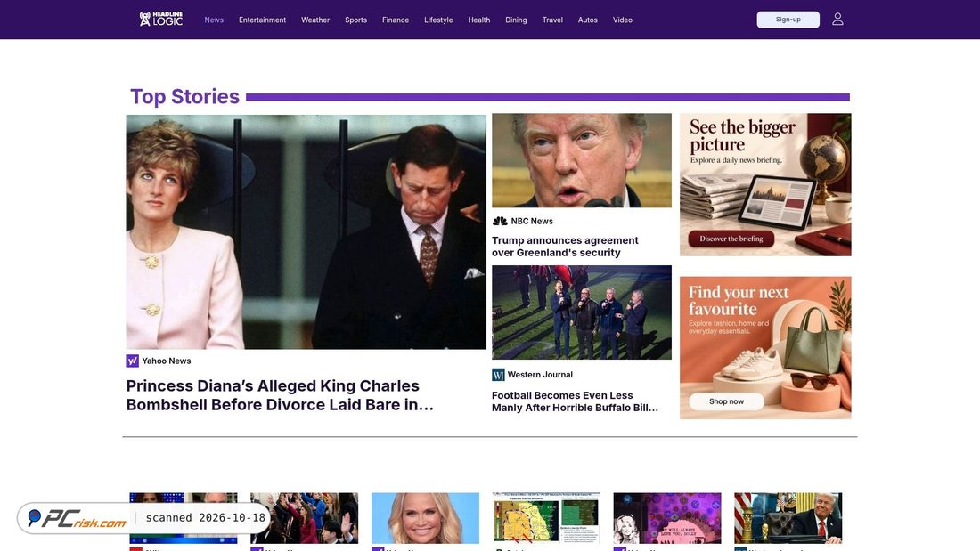Viewport: 980px width, 551px height.
Task: Click the Discover the briefing button
Action: pyautogui.click(x=731, y=239)
